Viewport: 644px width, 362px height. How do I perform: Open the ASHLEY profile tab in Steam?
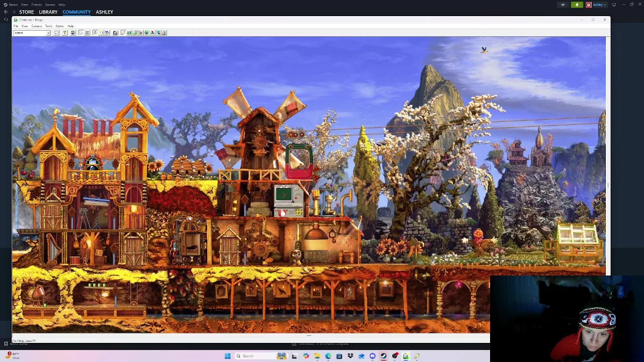pyautogui.click(x=105, y=12)
